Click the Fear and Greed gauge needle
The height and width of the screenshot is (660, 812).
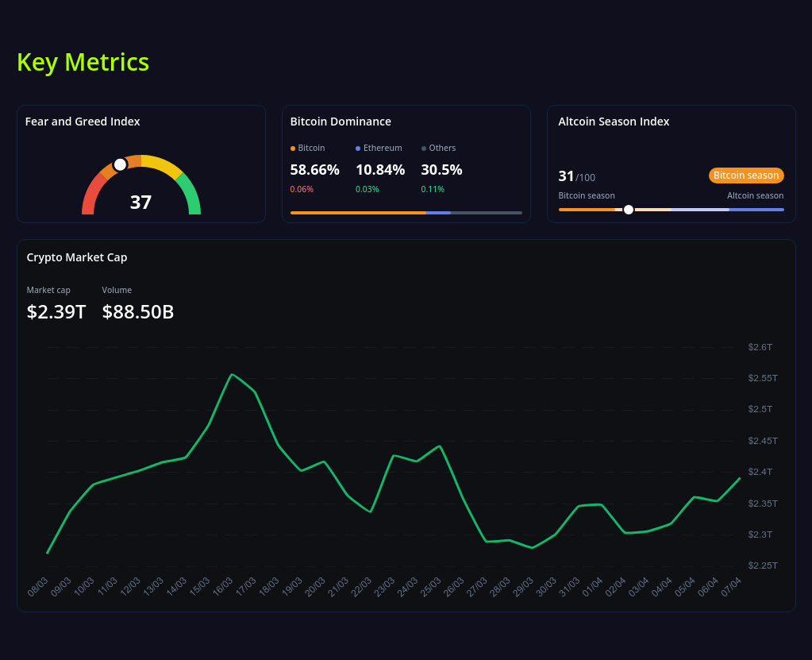(x=120, y=164)
